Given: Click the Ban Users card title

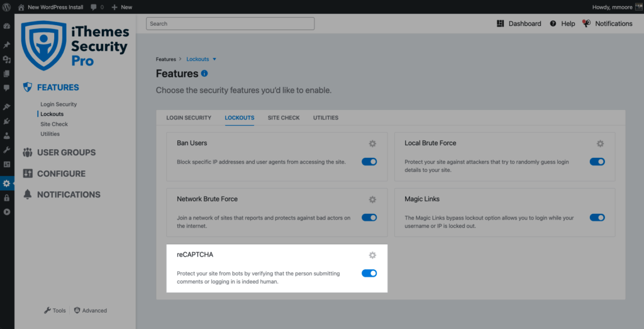Looking at the screenshot, I should 192,143.
